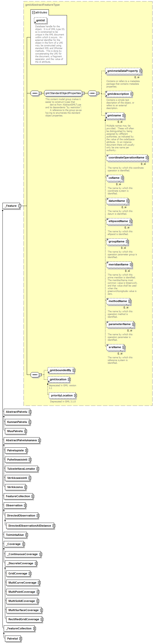Expand the Verkkoasiointi element
Screen dimensions: 155x644
click(x=30, y=478)
